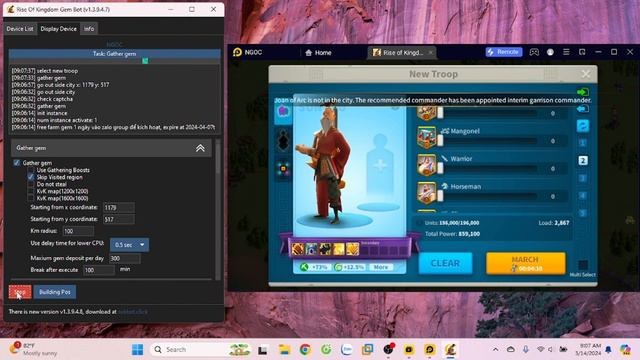This screenshot has height=360, width=640.
Task: Tap the third commander skill icon
Action: (x=325, y=249)
